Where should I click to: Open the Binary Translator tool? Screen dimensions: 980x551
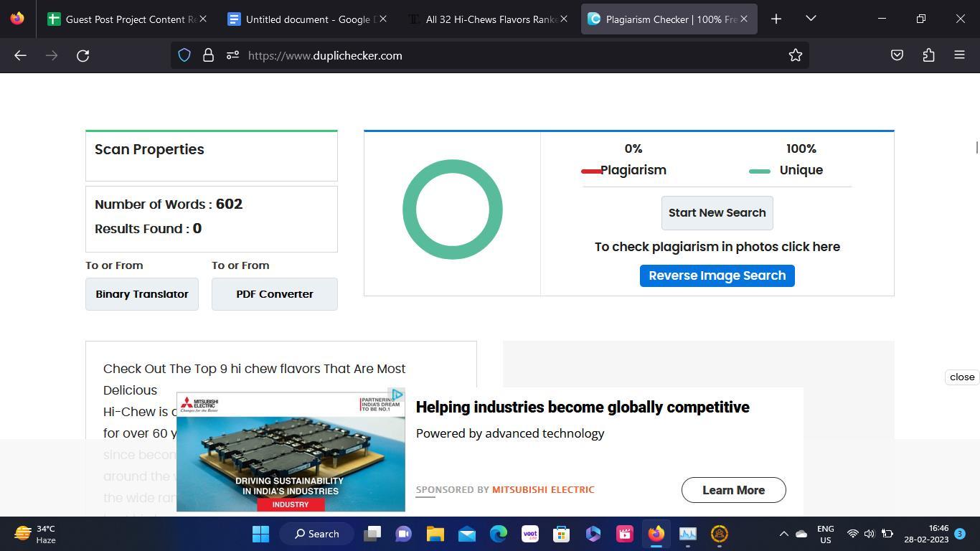coord(142,294)
